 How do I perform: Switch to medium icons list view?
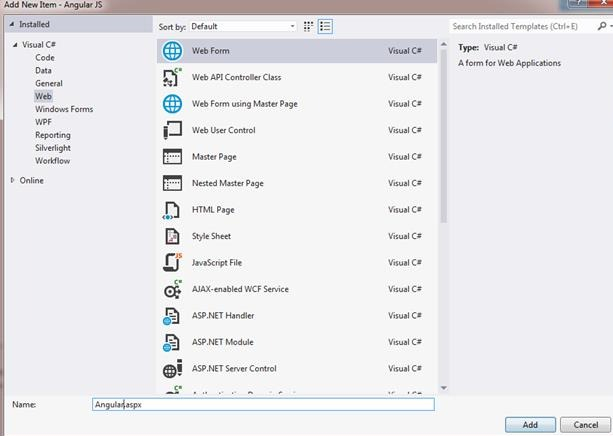[x=325, y=26]
